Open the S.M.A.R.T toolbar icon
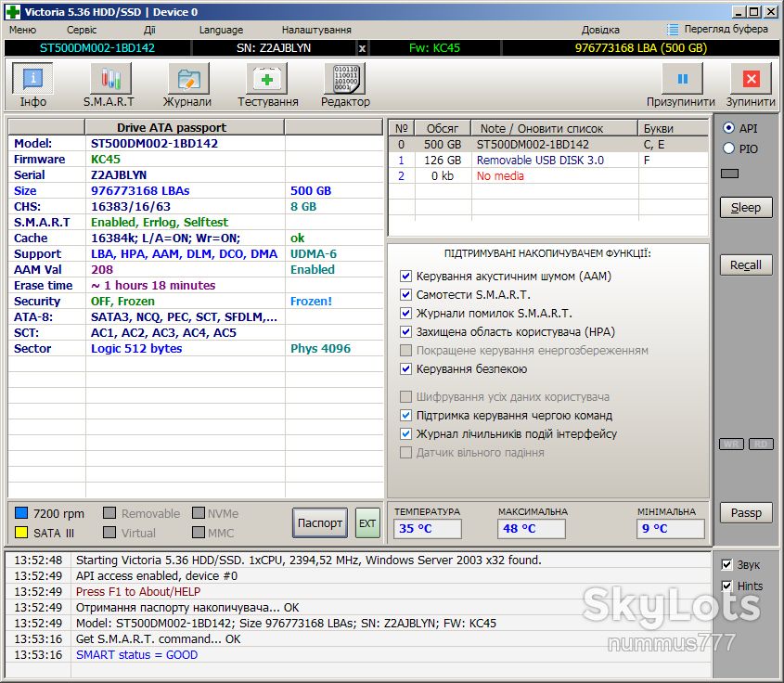Screen dimensions: 784x683 click(x=110, y=79)
